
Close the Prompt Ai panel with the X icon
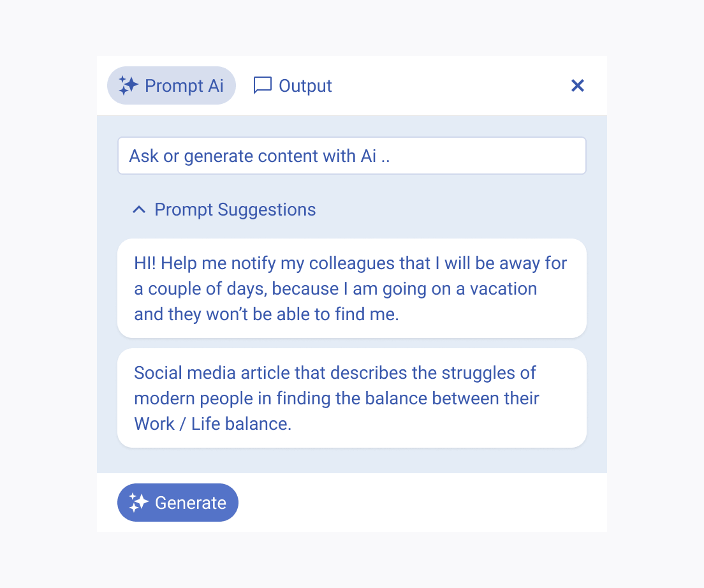[577, 85]
